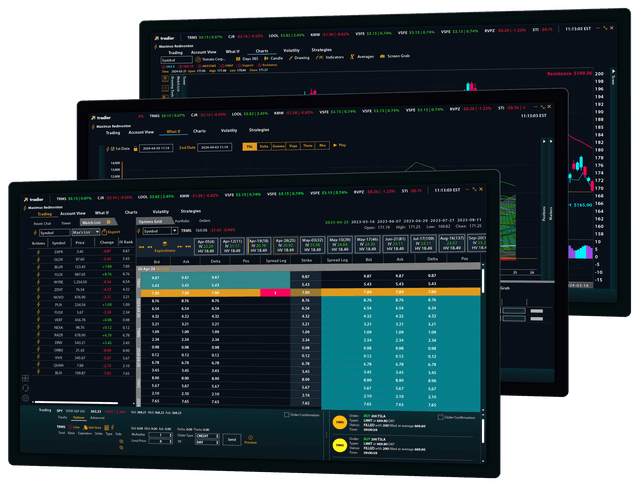Select the Vega toggle in the What If window
Viewport: 639px width, 486px height.
coord(293,146)
